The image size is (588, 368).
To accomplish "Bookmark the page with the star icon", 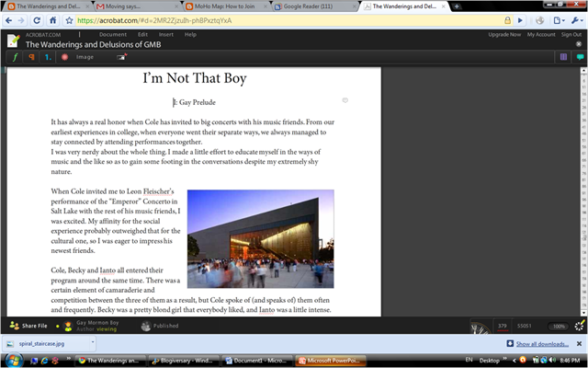I will (69, 20).
